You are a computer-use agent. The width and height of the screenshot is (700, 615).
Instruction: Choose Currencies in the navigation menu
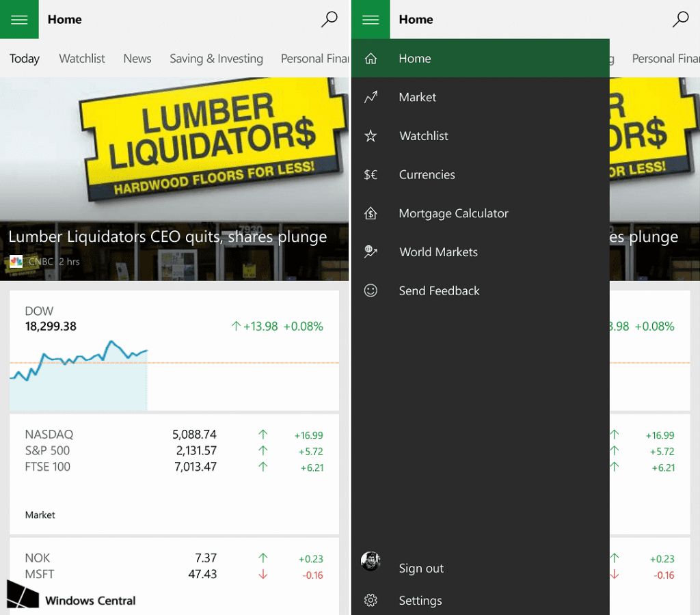[x=481, y=174]
